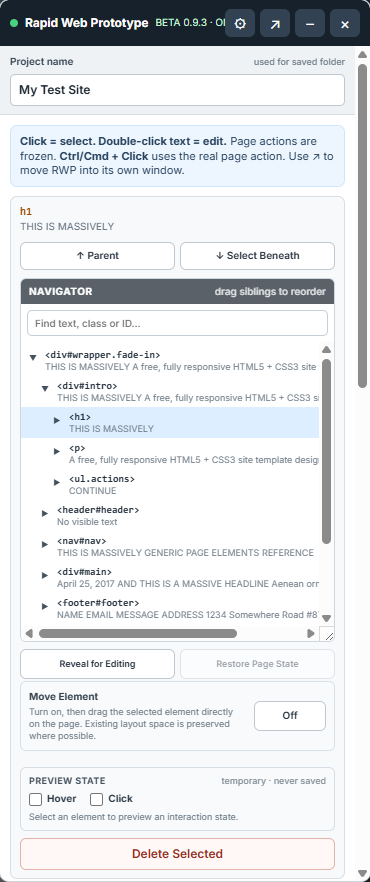Expand the h1 tree node
The image size is (370, 882).
click(x=57, y=420)
